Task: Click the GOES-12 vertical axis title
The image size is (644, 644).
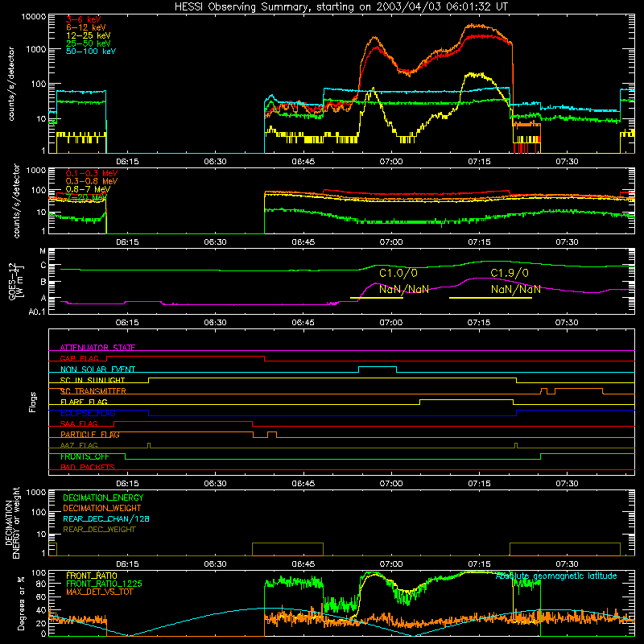Action: click(x=15, y=281)
